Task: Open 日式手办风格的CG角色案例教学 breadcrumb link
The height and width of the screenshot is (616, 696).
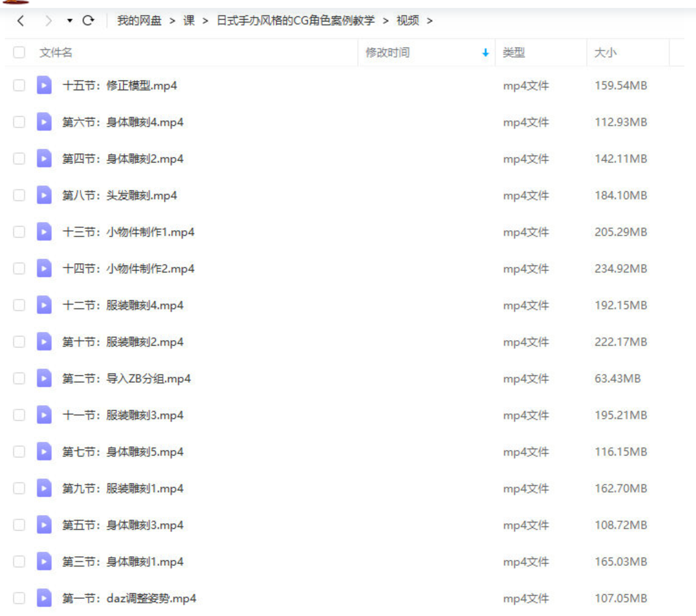Action: pyautogui.click(x=295, y=21)
